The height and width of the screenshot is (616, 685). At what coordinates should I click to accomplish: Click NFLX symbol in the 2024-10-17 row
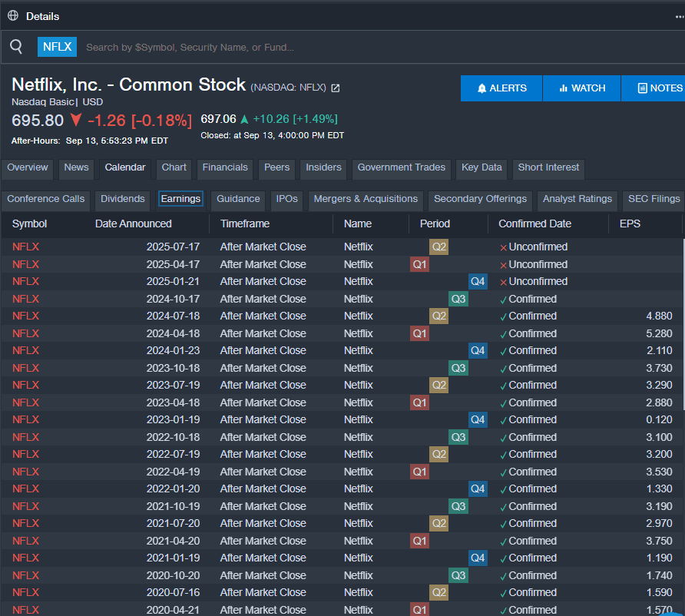(26, 299)
